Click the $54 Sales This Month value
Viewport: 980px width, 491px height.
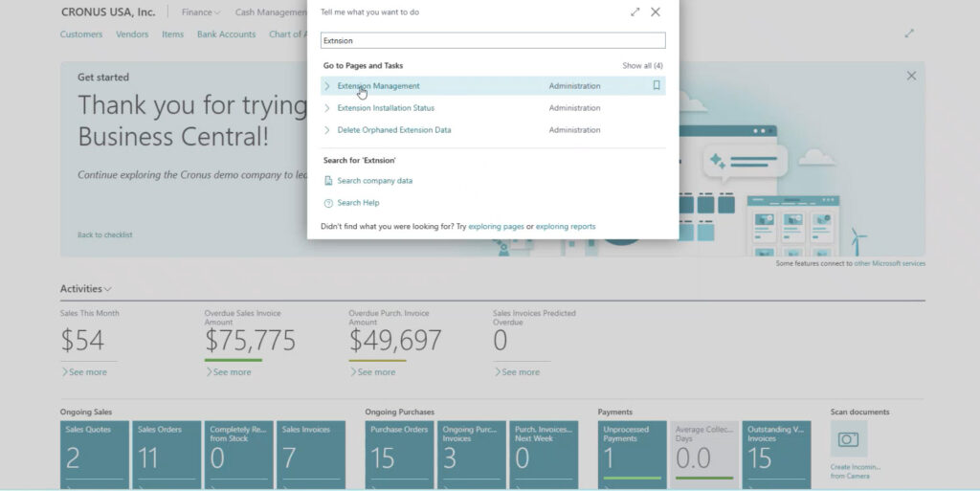click(82, 341)
